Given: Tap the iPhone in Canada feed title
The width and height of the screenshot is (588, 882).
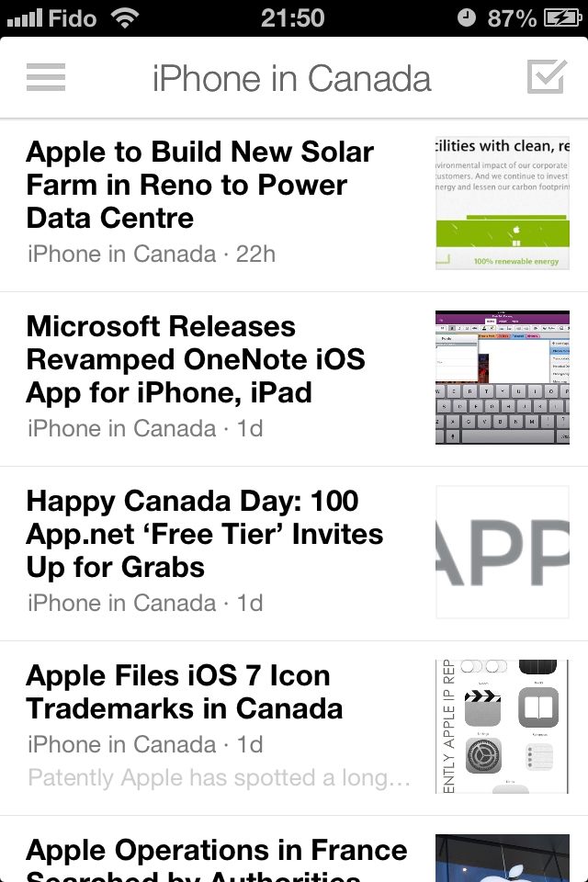Looking at the screenshot, I should point(291,78).
